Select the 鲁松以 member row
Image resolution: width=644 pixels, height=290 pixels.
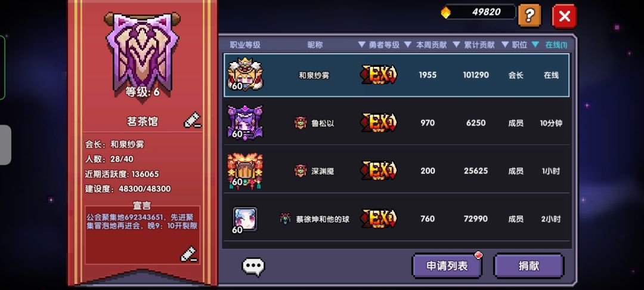point(397,122)
